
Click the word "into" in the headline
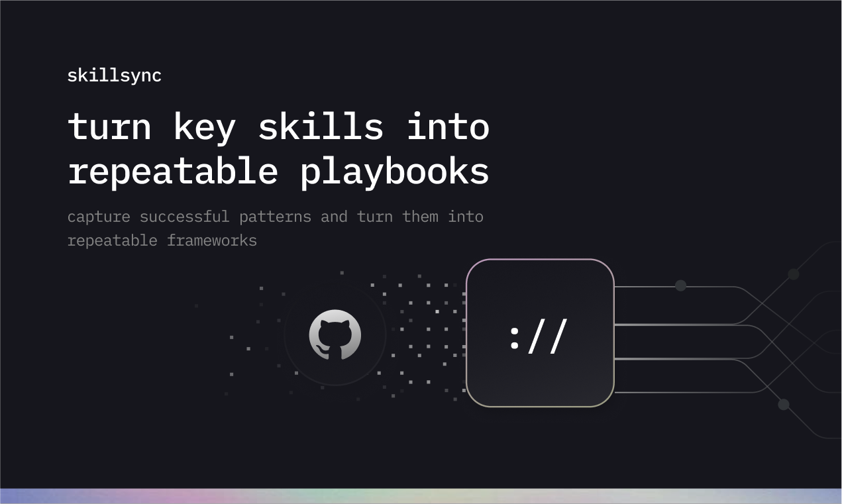pos(447,126)
